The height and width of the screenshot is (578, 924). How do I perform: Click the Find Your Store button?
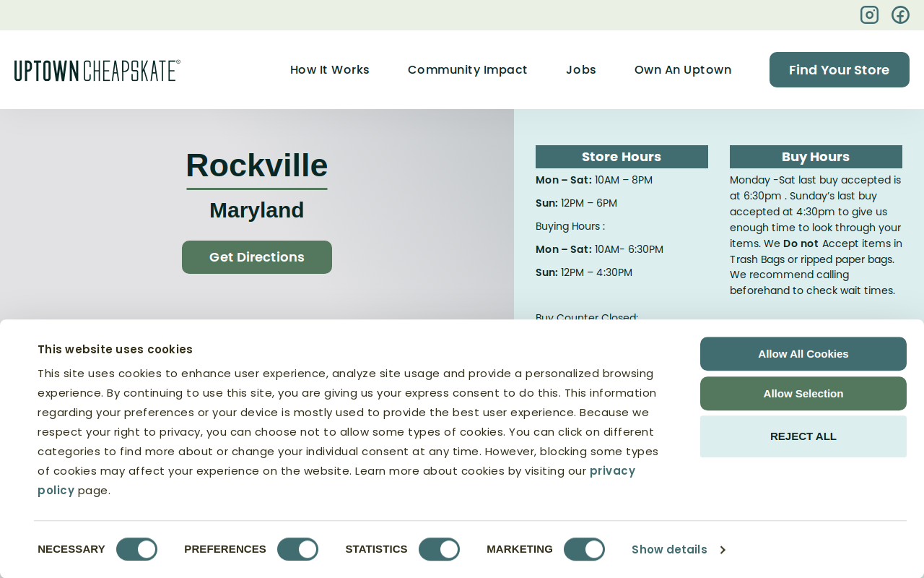tap(840, 69)
